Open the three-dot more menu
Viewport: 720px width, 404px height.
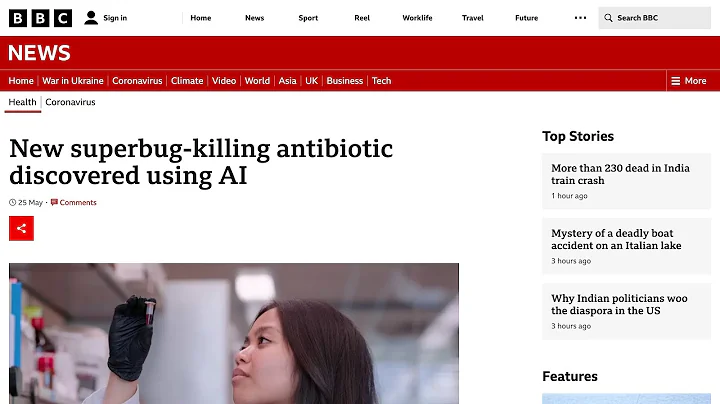pos(580,18)
